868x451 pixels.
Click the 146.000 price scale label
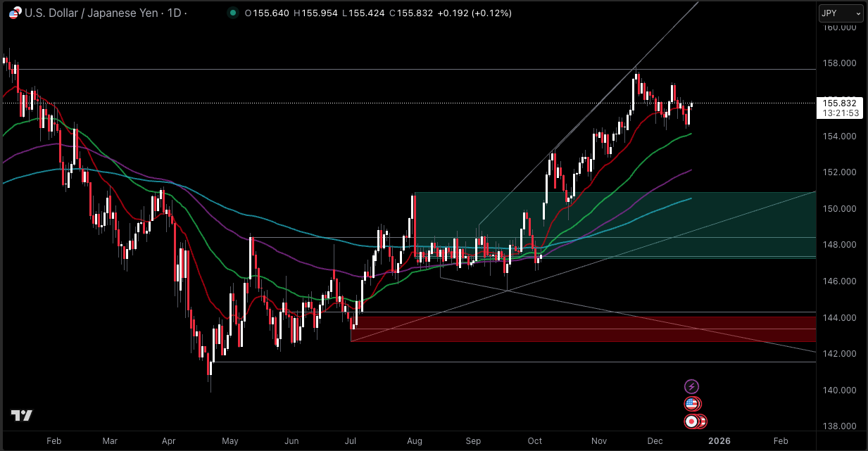tap(838, 281)
